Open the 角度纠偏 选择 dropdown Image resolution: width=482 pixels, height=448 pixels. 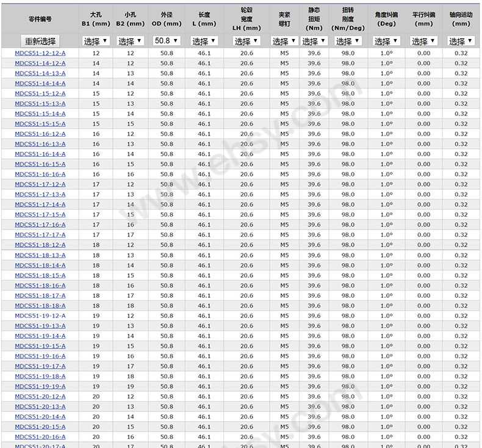point(386,41)
